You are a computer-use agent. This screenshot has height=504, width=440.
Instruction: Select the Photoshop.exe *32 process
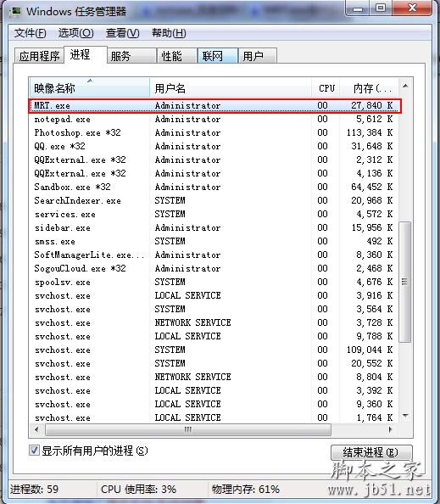tap(214, 132)
